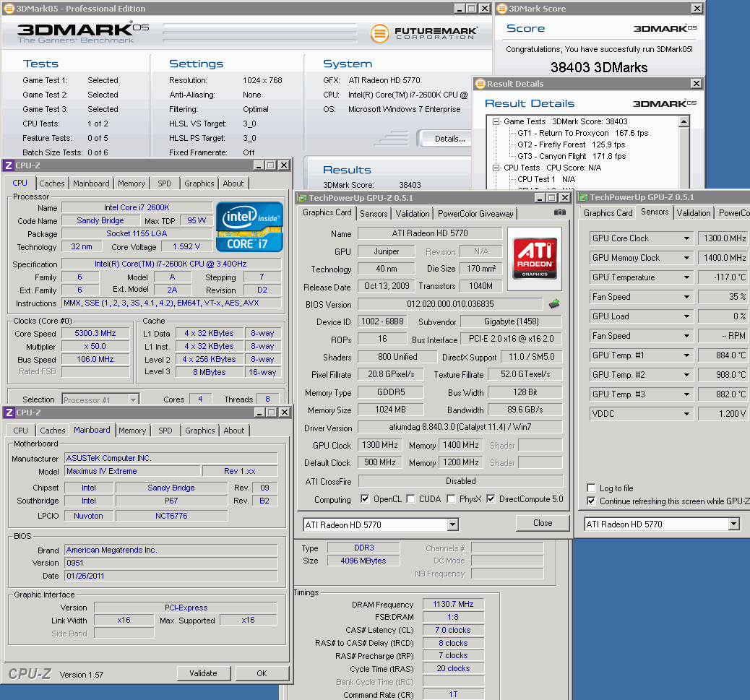Click the CPU-Z title bar icon of top window

[x=9, y=165]
